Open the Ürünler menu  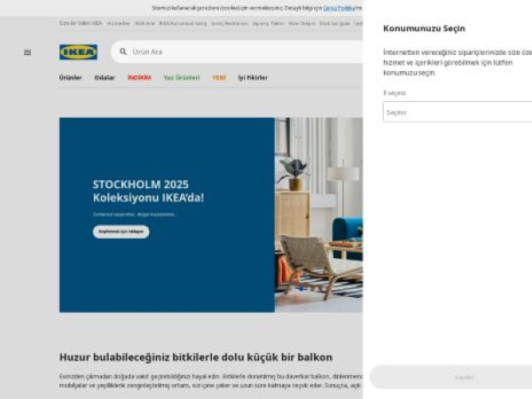pyautogui.click(x=71, y=78)
